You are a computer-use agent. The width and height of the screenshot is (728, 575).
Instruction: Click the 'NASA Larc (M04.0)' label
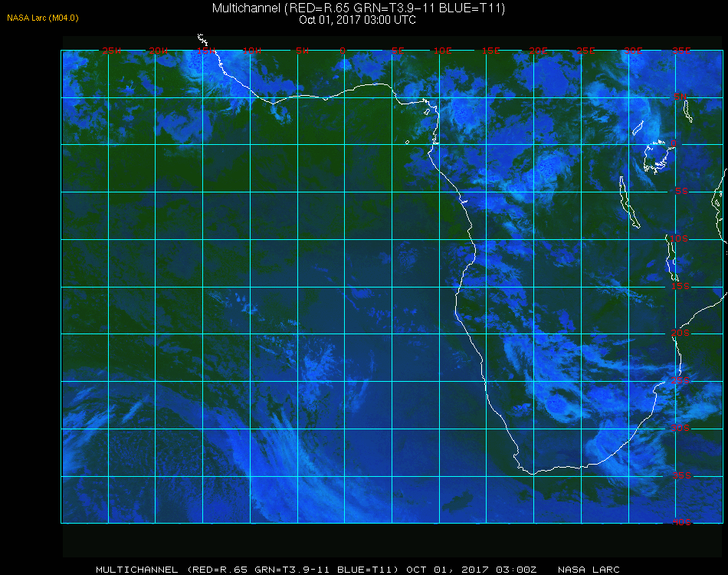[43, 18]
